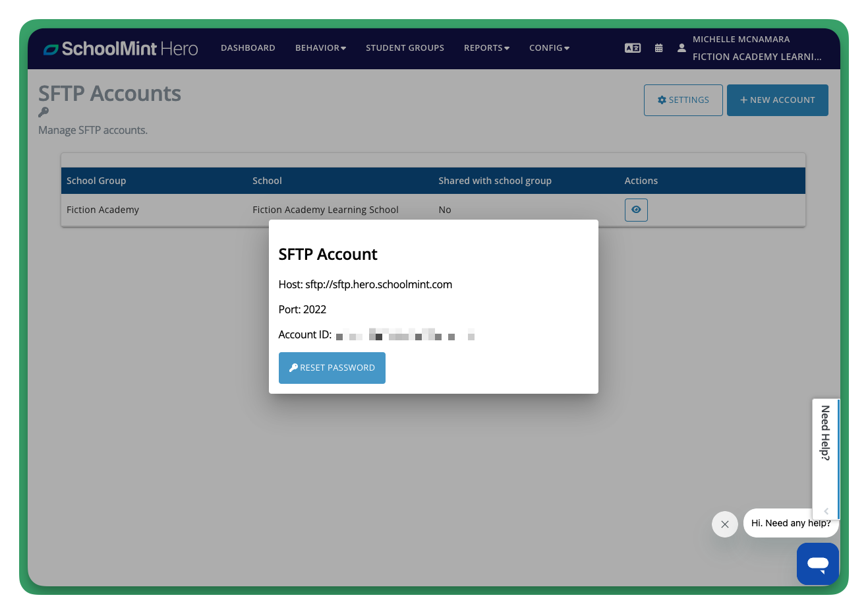
Task: Click 'Fiction Academy Learning School' cell
Action: coord(326,210)
